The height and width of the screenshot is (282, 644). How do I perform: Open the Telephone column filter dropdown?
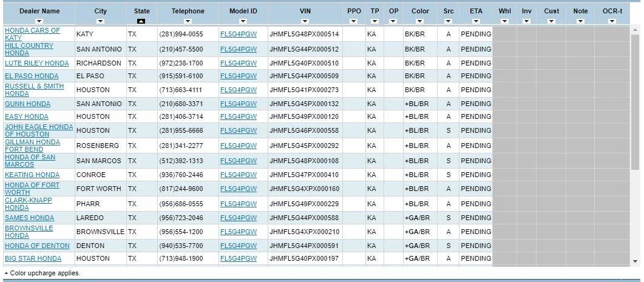188,21
